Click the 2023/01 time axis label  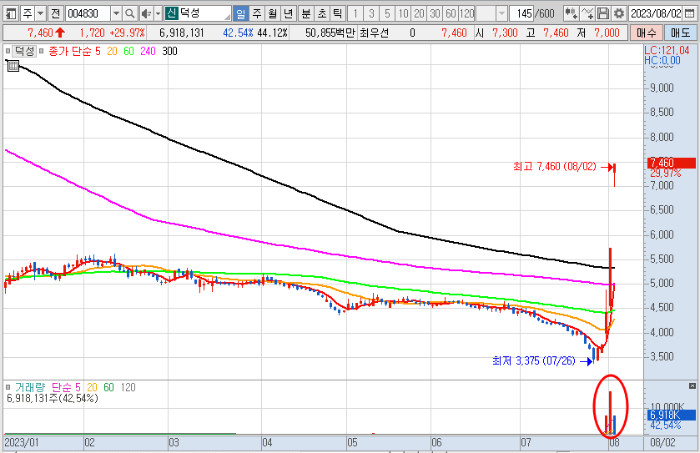[x=21, y=443]
